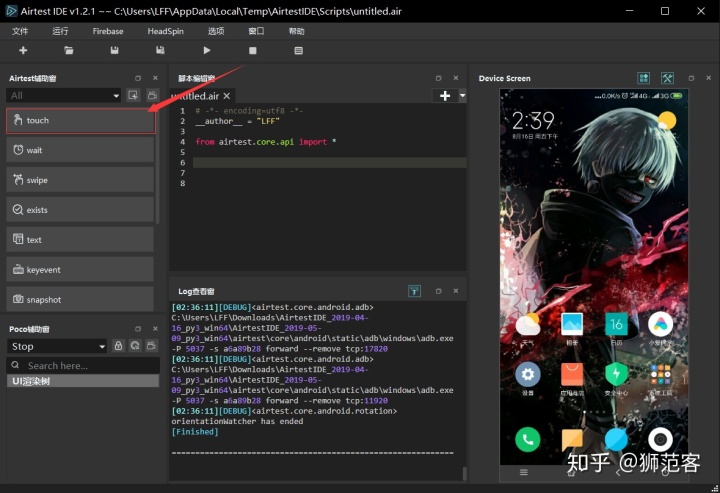This screenshot has width=720, height=493.
Task: Click the New script plus icon in toolbar
Action: pos(23,50)
